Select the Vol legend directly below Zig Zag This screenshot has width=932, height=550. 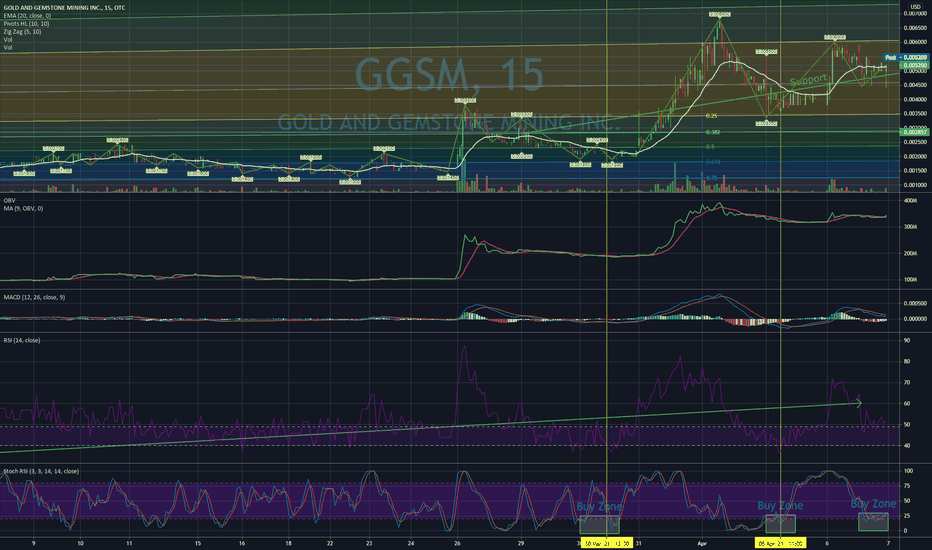tap(8, 39)
